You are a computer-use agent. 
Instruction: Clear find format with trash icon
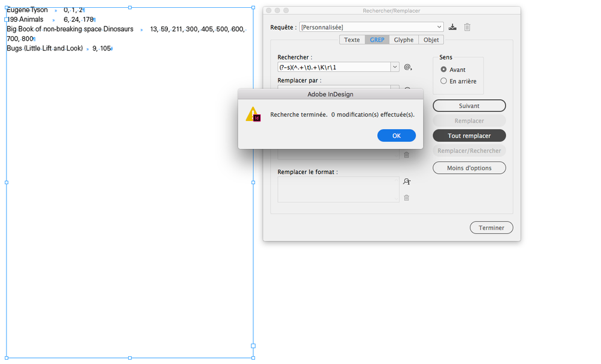[x=407, y=155]
